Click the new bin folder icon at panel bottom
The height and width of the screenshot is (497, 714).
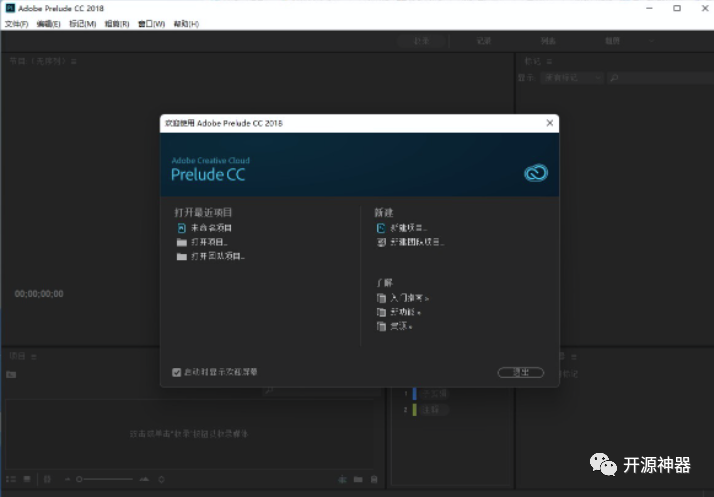pos(358,479)
